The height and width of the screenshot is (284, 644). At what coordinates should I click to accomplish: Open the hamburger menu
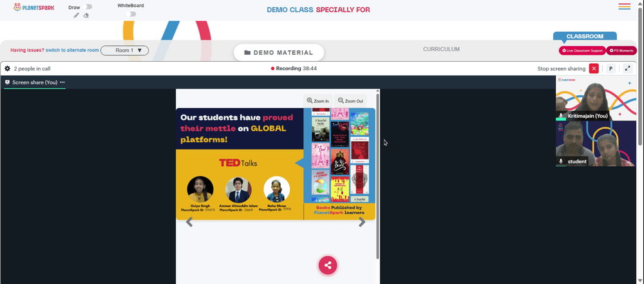coord(624,6)
